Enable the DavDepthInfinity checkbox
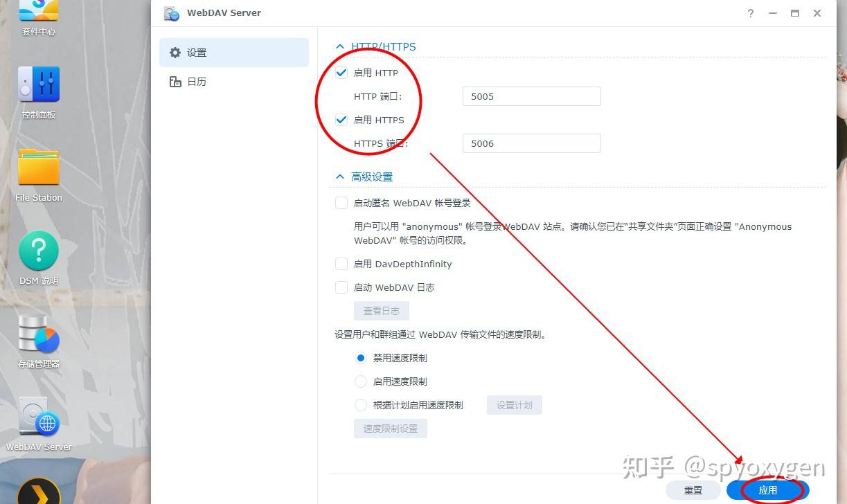This screenshot has height=504, width=847. coord(341,264)
